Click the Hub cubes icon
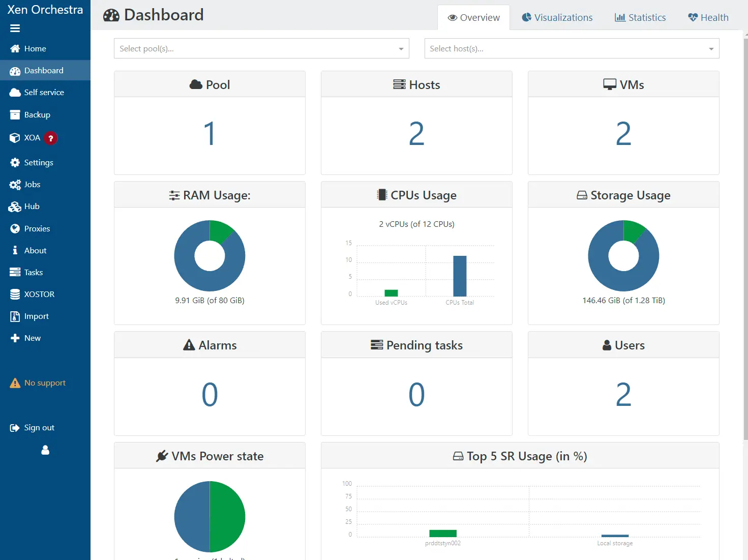 [15, 207]
